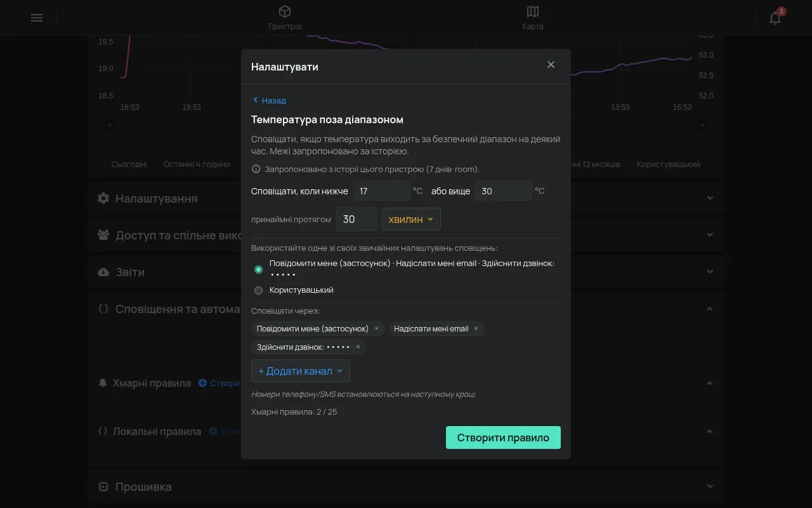The height and width of the screenshot is (508, 812).
Task: Click the info icon beside Запропоновано з історії
Action: (x=256, y=169)
